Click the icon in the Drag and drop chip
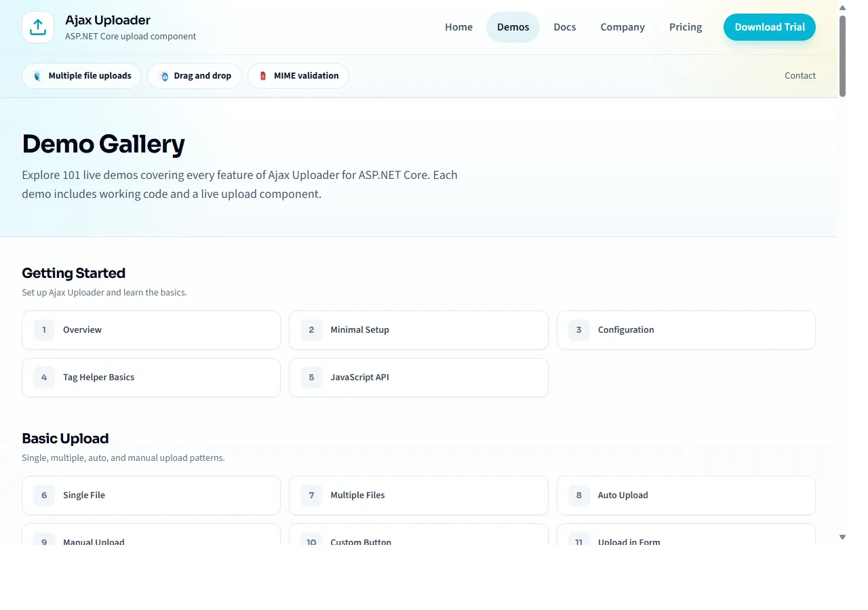This screenshot has height=610, width=868. 163,76
